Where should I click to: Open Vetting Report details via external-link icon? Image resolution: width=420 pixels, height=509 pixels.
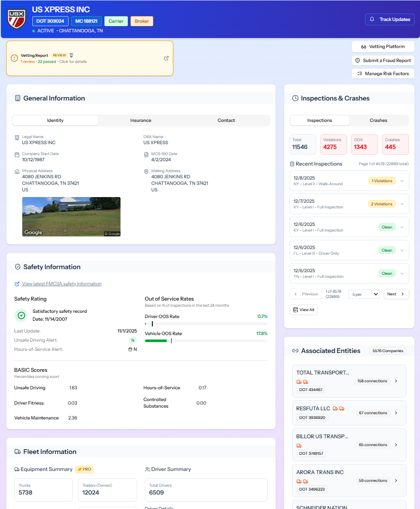point(166,58)
